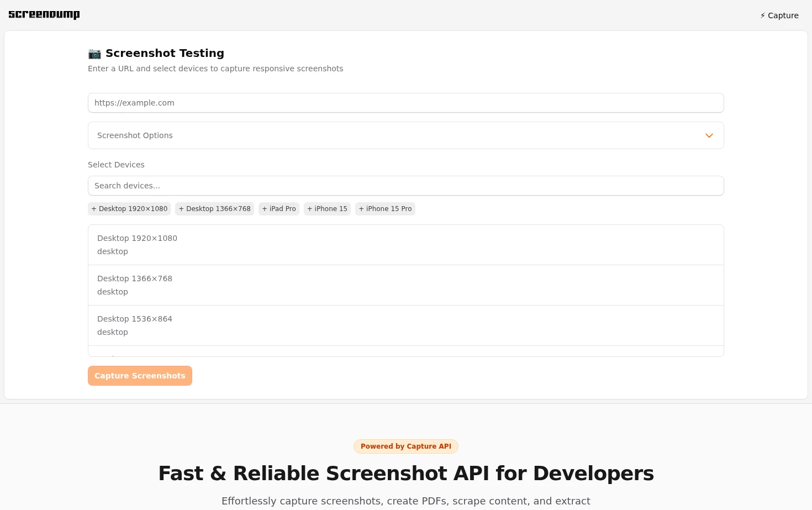The image size is (812, 510).
Task: Select Desktop 1920×1080 in the device list
Action: click(406, 245)
